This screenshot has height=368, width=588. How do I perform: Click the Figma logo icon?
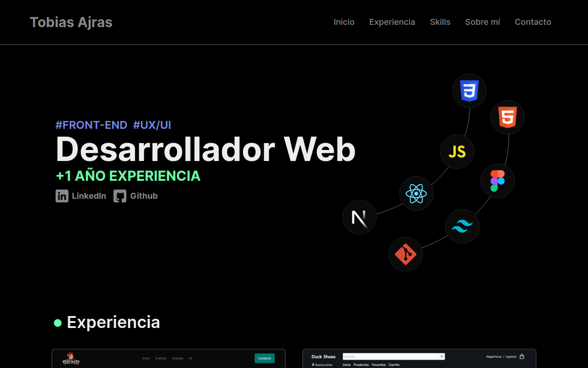(498, 180)
